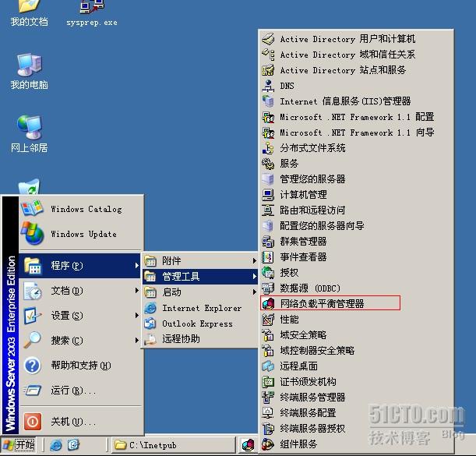This screenshot has height=456, width=476.
Task: Click the Active Directory 域和信任关系 icon
Action: pos(268,55)
